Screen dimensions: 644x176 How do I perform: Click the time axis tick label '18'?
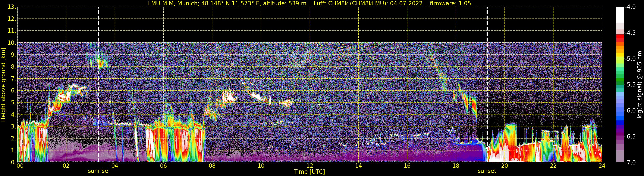pos(456,166)
